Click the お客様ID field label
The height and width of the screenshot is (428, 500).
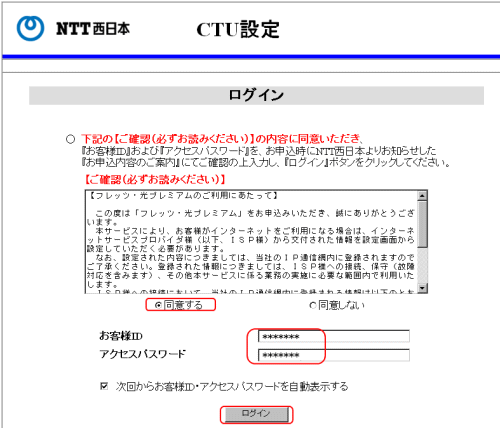tap(121, 336)
